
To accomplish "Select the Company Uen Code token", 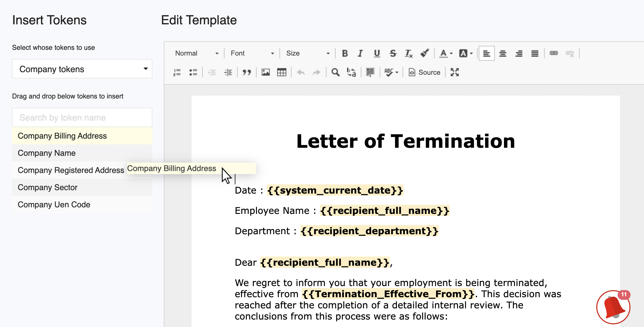I will tap(54, 205).
